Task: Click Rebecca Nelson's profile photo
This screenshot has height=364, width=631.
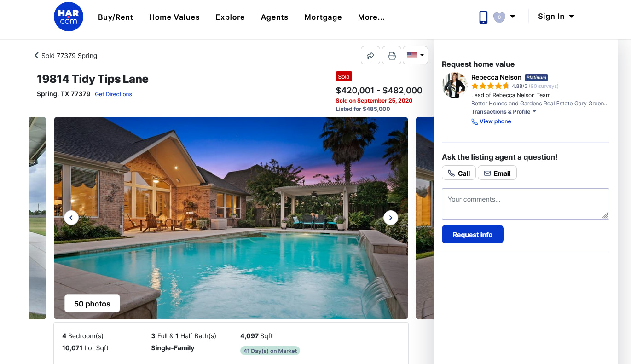Action: [x=455, y=85]
